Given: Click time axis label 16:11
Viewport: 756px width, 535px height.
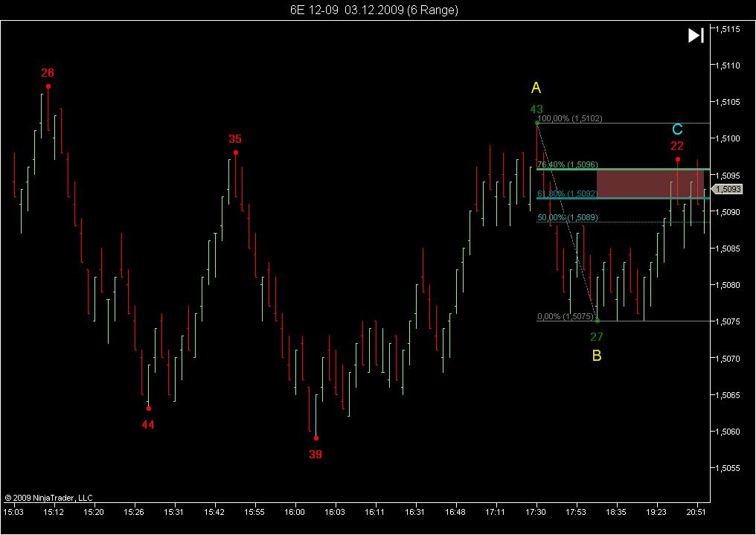Looking at the screenshot, I should coord(374,512).
